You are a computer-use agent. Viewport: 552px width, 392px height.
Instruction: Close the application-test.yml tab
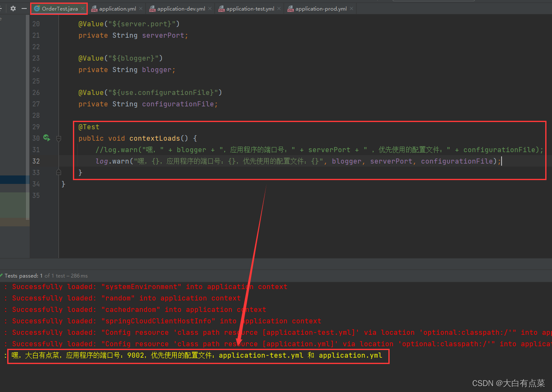[279, 8]
